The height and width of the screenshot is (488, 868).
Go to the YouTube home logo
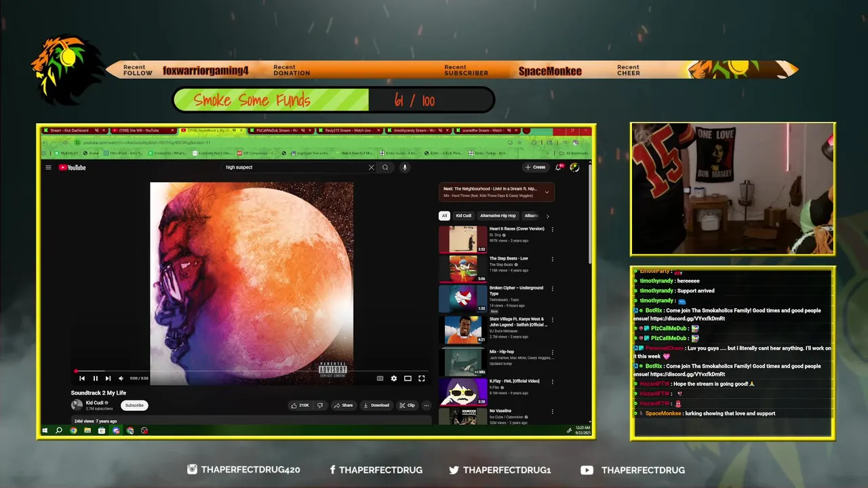tap(72, 167)
